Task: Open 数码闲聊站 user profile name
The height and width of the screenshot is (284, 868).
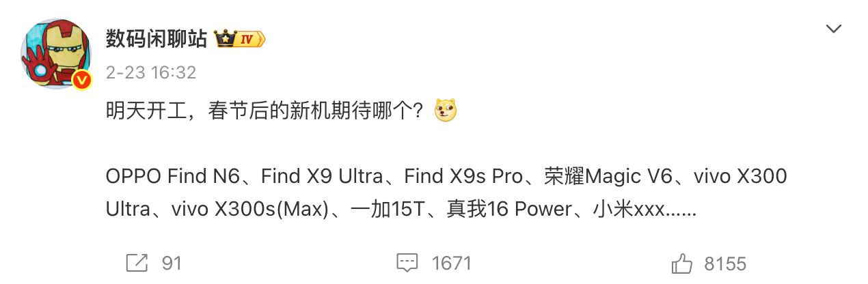Action: (156, 40)
